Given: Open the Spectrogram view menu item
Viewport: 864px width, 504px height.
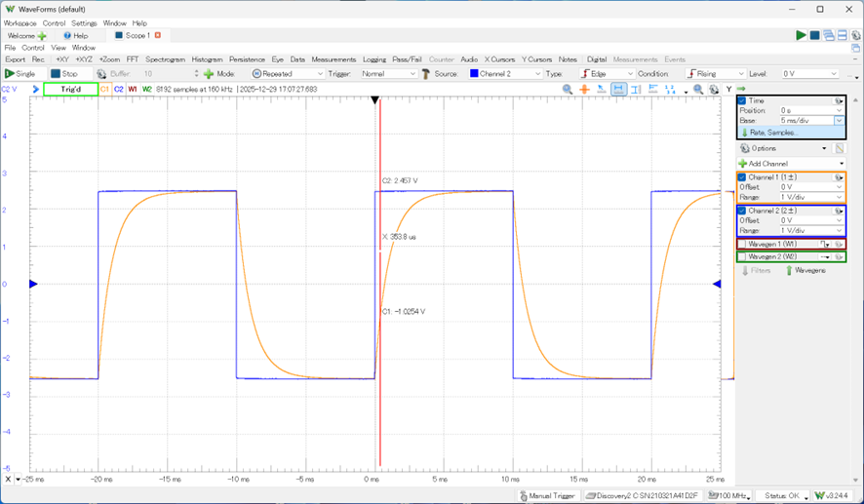Looking at the screenshot, I should pyautogui.click(x=166, y=59).
